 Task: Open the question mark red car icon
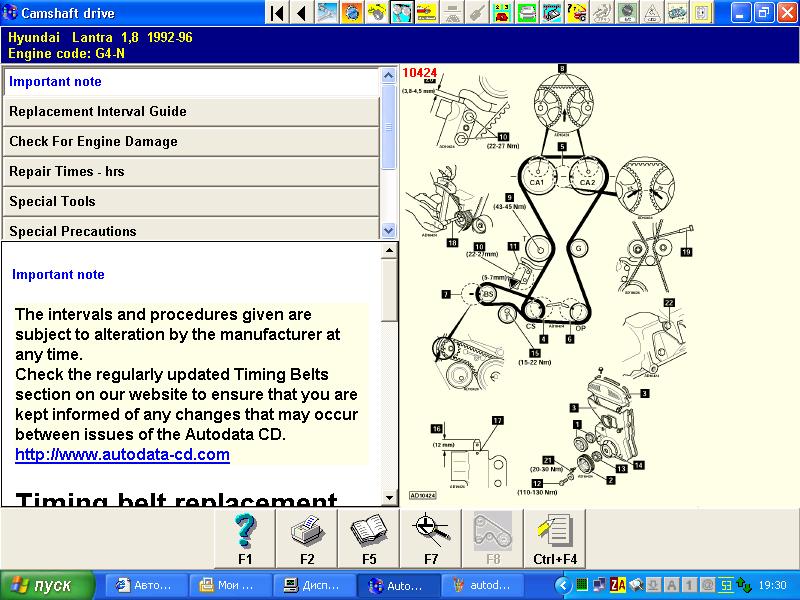[577, 12]
